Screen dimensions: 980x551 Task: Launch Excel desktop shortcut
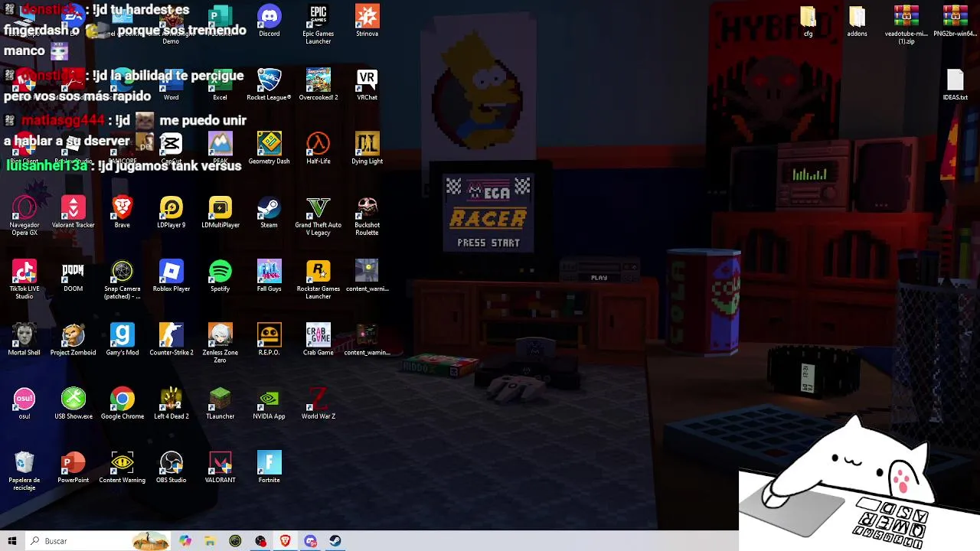pos(220,84)
